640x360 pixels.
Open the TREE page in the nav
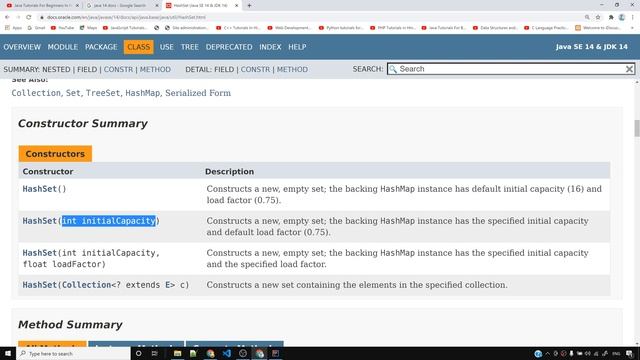[x=189, y=47]
